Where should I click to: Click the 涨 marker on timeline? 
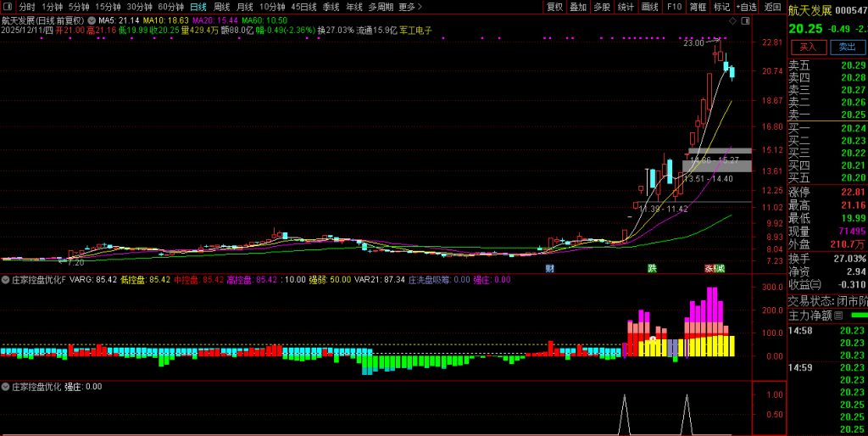point(709,269)
